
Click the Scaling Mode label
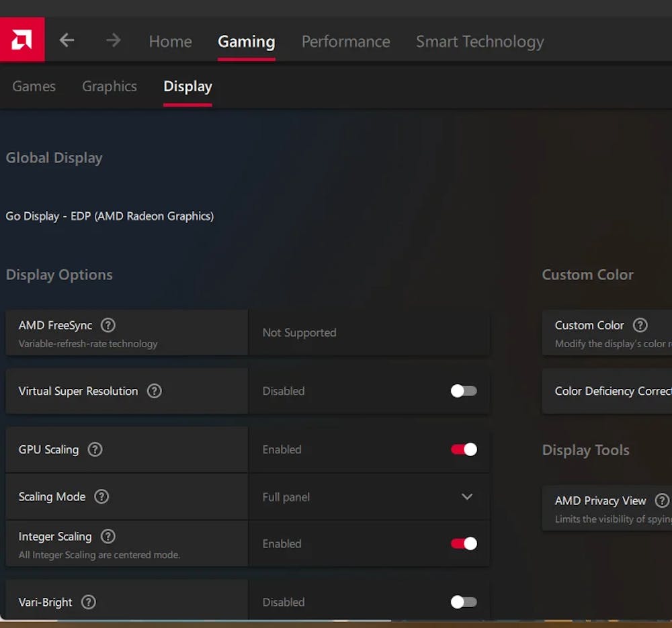point(52,496)
